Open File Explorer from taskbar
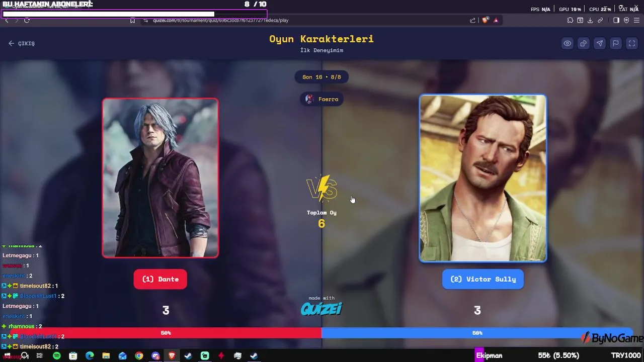This screenshot has width=644, height=362. (x=106, y=355)
